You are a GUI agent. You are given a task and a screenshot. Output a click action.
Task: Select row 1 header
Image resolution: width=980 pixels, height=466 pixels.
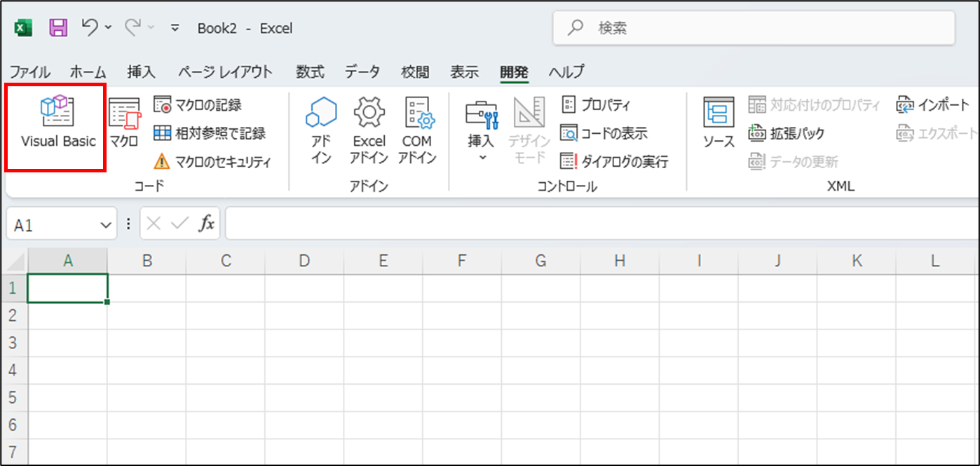14,288
